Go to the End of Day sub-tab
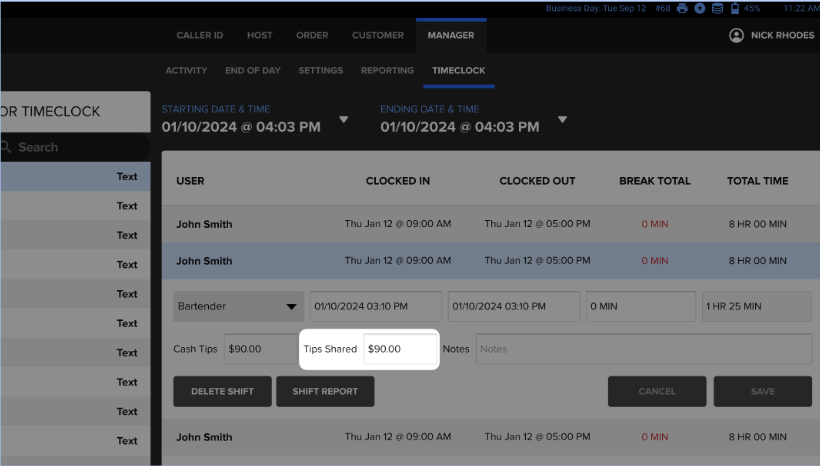 click(253, 71)
